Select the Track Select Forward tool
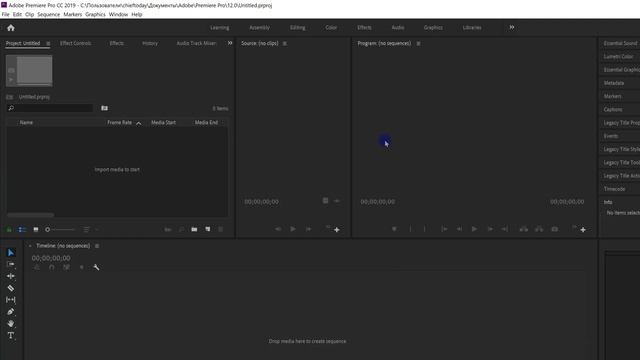 coord(11,264)
